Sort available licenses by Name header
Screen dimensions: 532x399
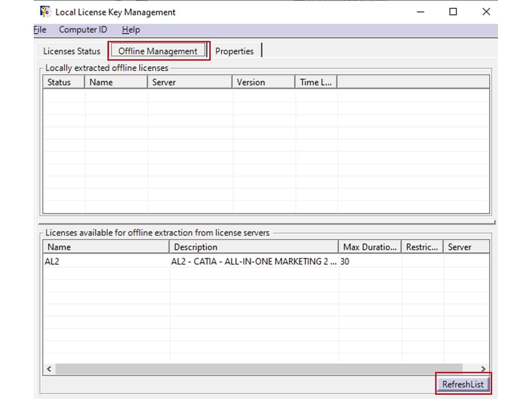tap(106, 247)
